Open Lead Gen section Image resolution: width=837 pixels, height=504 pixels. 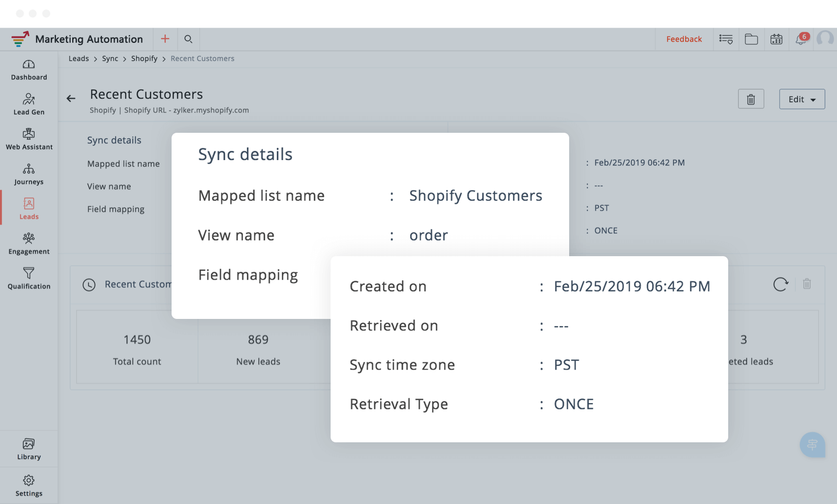click(29, 105)
